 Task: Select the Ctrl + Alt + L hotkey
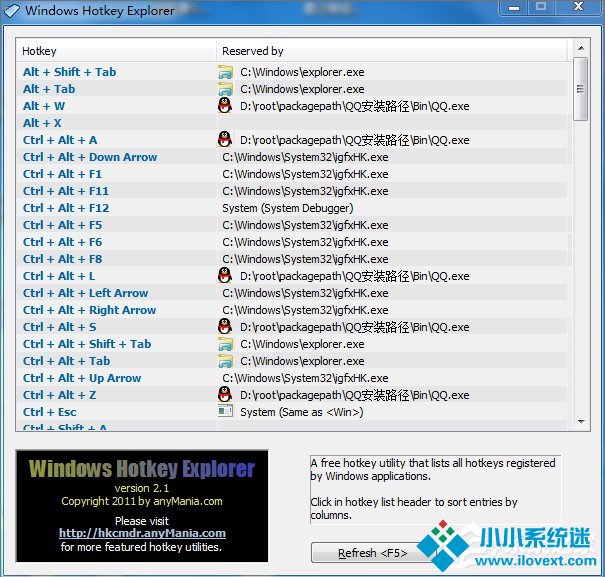click(x=59, y=276)
